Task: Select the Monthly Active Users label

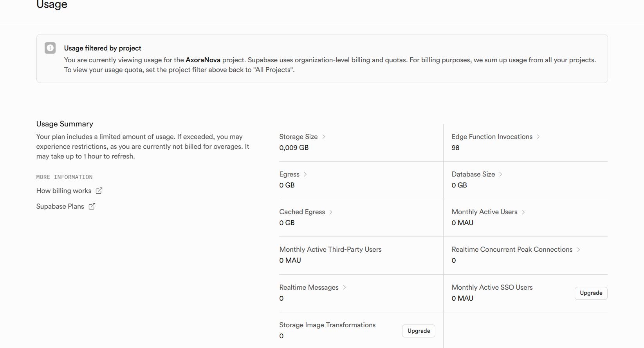Action: pos(484,212)
